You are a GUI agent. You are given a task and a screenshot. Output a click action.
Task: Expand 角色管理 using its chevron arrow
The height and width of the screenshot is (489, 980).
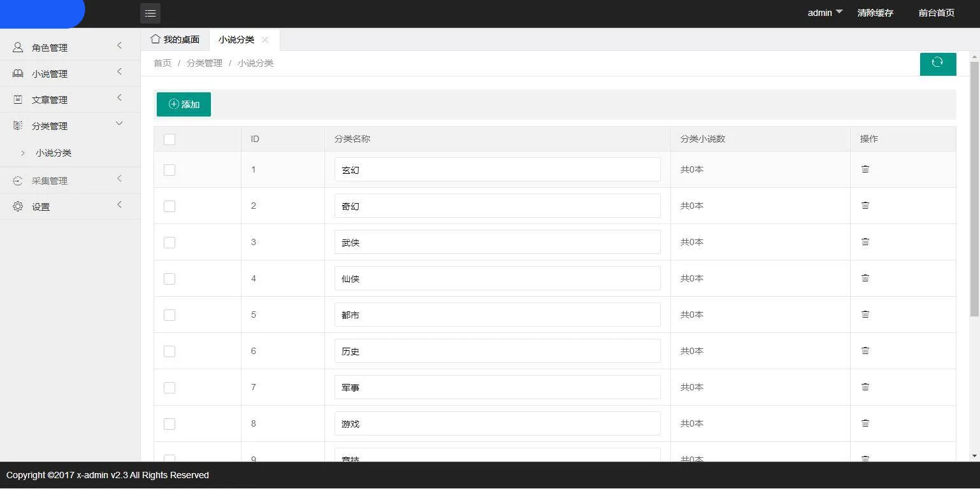click(119, 45)
